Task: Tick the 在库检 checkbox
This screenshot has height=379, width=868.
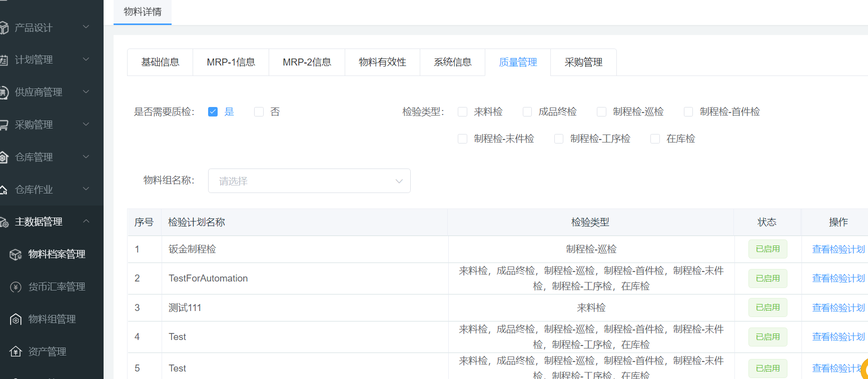Action: pyautogui.click(x=655, y=139)
